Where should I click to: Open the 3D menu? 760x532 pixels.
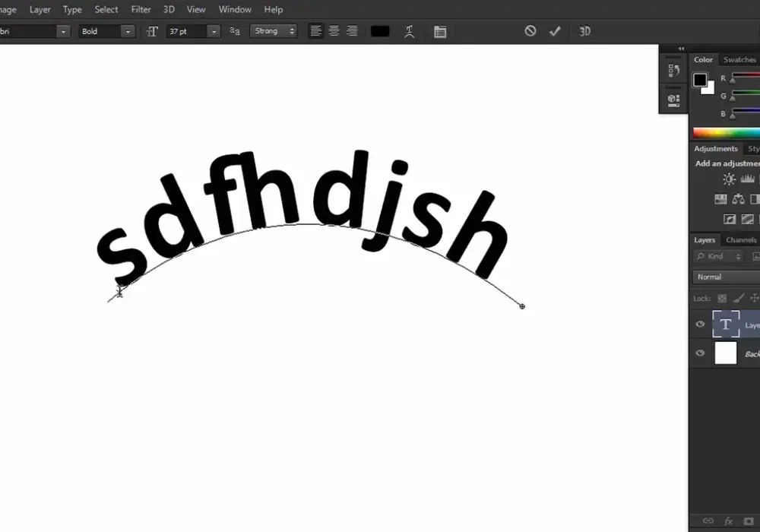[x=169, y=9]
